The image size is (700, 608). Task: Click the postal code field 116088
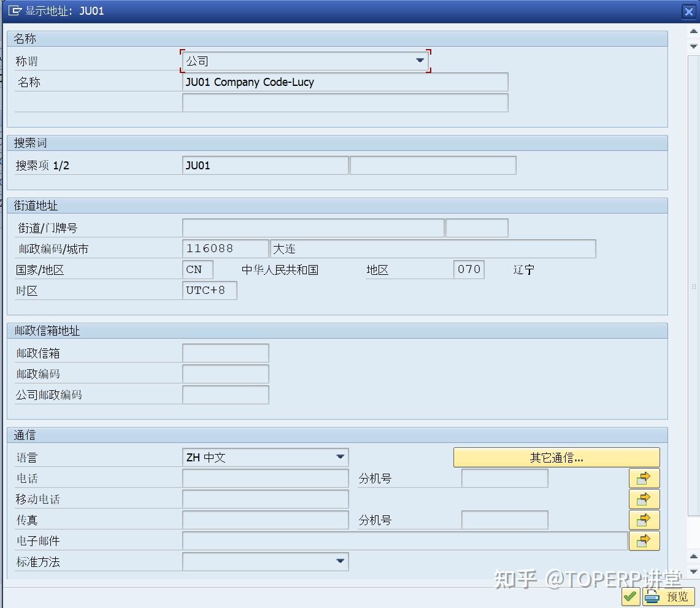(x=225, y=248)
